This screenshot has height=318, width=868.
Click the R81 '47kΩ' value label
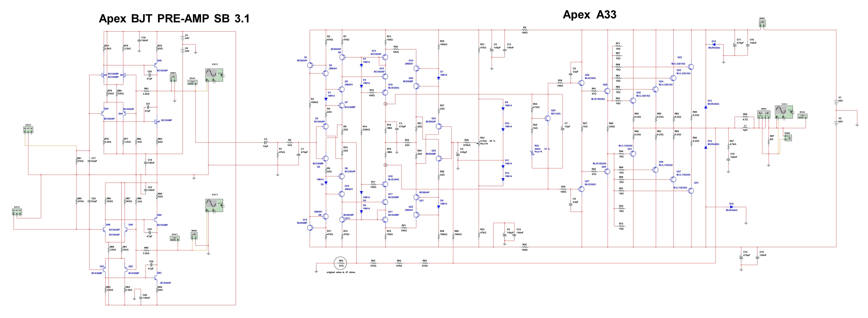point(80,161)
